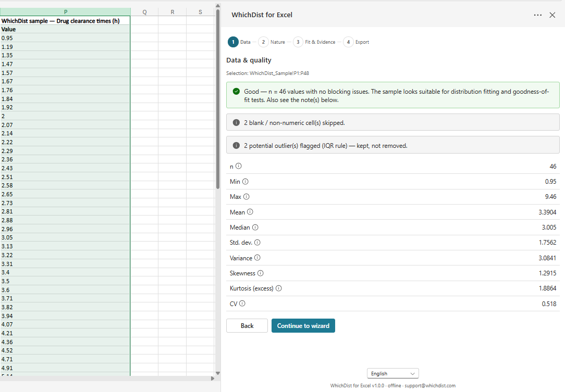This screenshot has width=565, height=392.
Task: Click the info icon next to CV
Action: point(242,303)
